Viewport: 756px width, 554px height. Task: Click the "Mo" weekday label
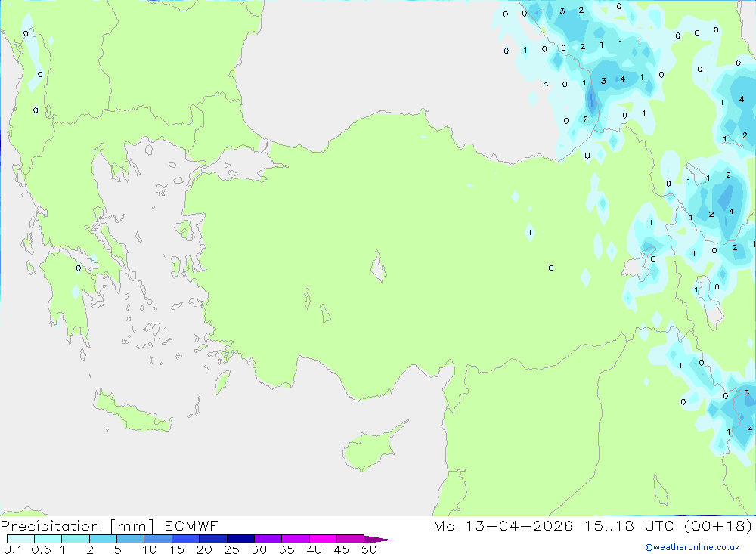(444, 525)
